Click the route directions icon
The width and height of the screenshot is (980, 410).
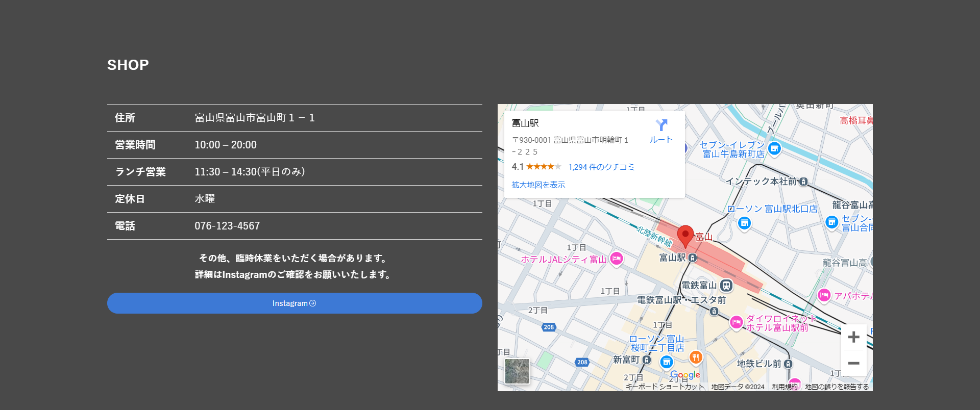point(661,125)
